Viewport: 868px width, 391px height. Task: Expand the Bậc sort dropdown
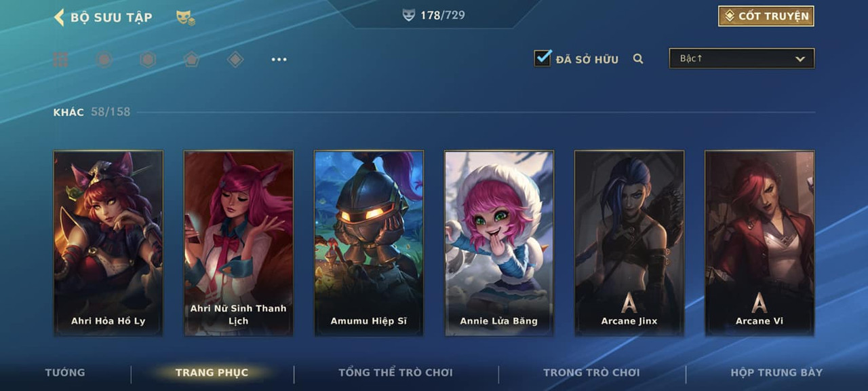(x=742, y=58)
